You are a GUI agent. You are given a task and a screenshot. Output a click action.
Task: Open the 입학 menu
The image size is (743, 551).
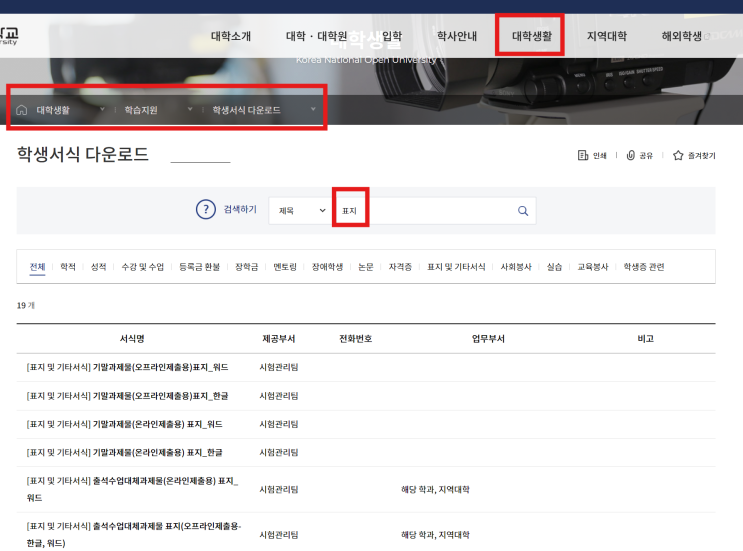[391, 36]
